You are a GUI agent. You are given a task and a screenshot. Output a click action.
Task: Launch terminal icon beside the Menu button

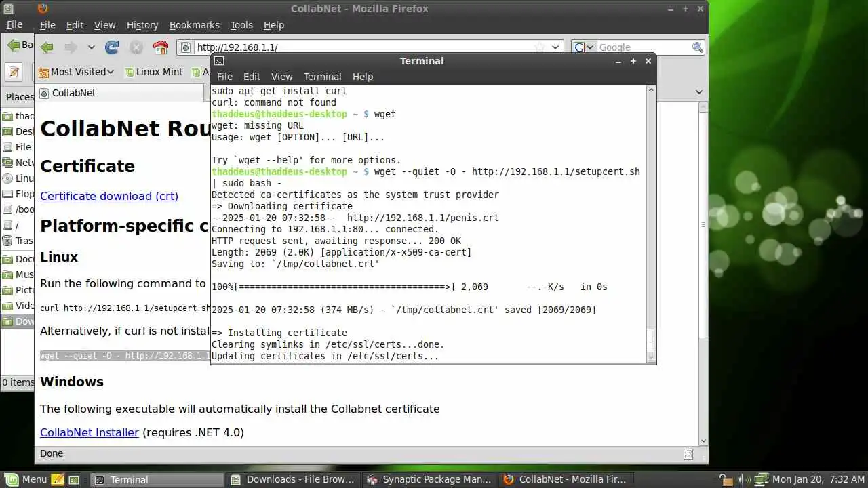tap(74, 479)
